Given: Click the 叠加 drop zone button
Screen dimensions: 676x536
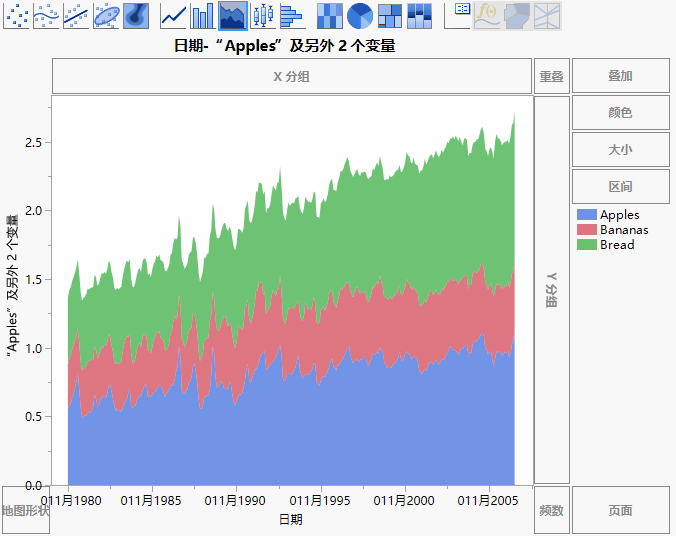Looking at the screenshot, I should pyautogui.click(x=620, y=76).
